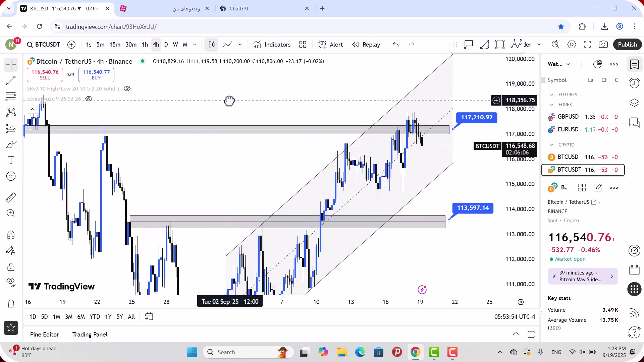Select BTCUSD in the watchlist
644x362 pixels.
pos(583,157)
